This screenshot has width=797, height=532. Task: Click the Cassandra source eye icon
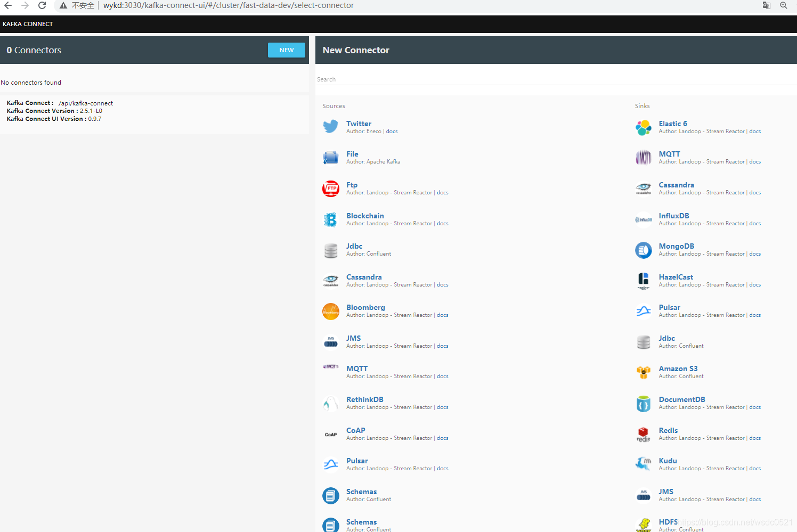pos(331,281)
